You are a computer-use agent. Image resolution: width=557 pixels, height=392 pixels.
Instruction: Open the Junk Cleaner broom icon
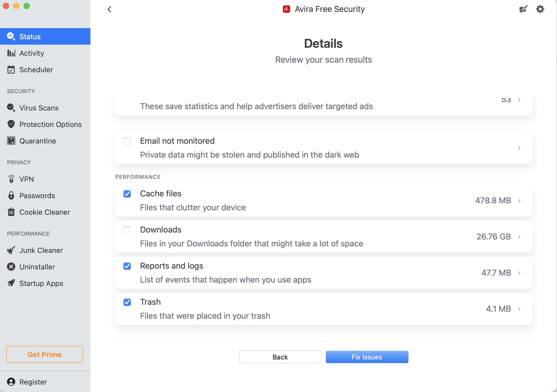click(11, 250)
